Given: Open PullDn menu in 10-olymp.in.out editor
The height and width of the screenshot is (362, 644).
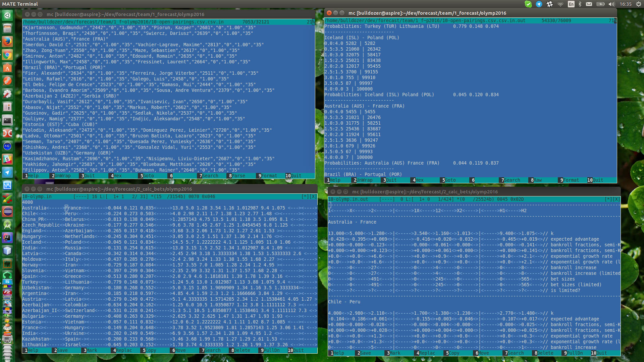Looking at the screenshot, I should click(575, 353).
